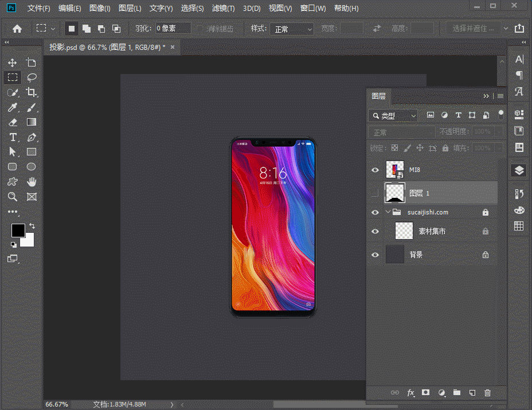The width and height of the screenshot is (532, 410).
Task: Open the 文件(F) menu
Action: pyautogui.click(x=38, y=8)
